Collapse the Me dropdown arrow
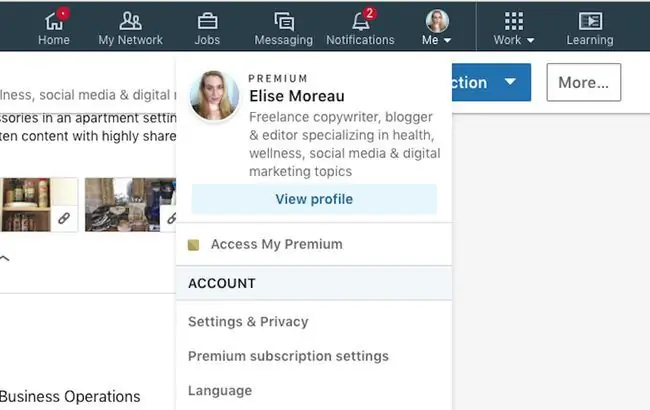650x410 pixels. (x=447, y=41)
